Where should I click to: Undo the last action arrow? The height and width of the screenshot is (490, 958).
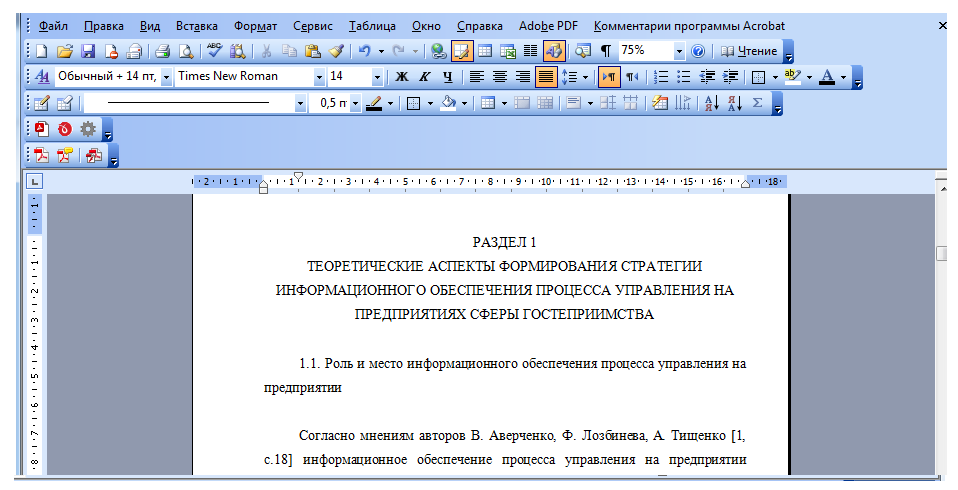point(365,51)
